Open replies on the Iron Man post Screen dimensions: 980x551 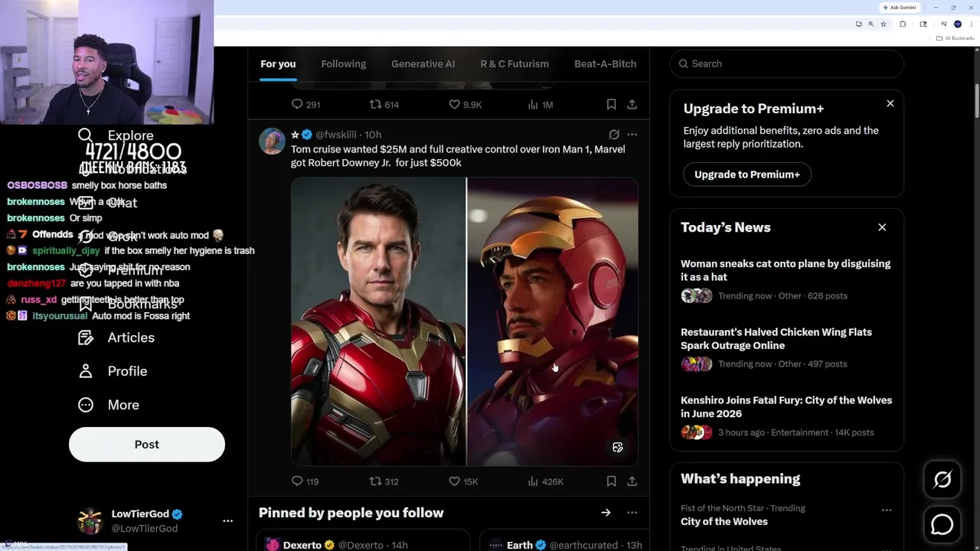pos(297,481)
